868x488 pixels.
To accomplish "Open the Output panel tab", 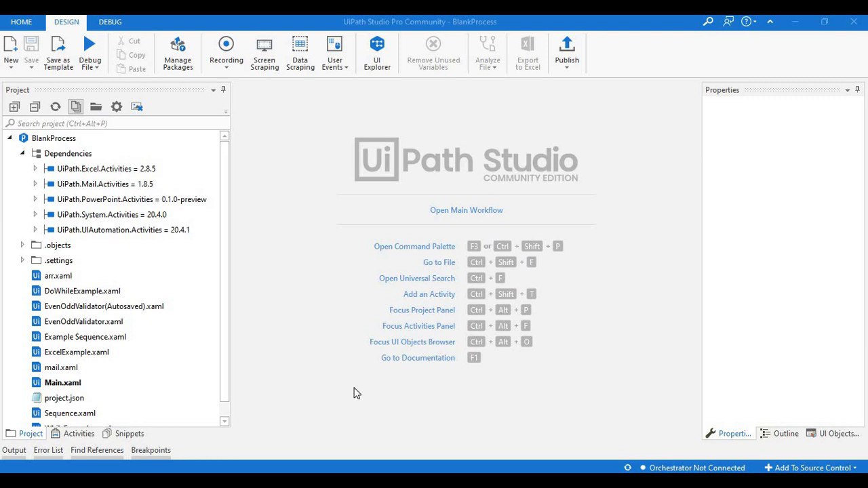I will point(14,450).
